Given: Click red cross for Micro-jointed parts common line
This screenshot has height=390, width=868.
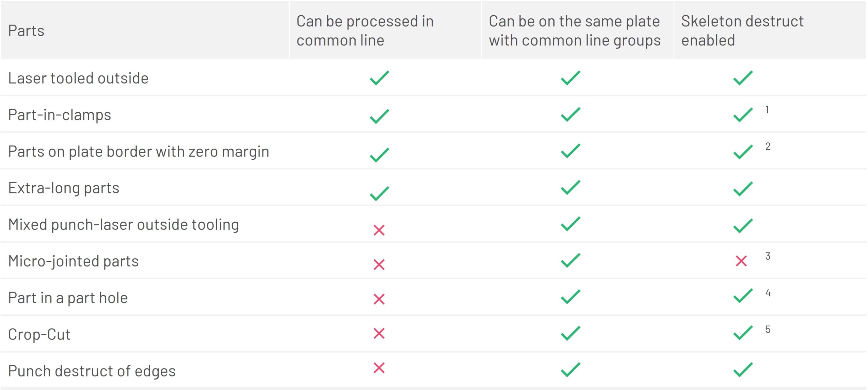Looking at the screenshot, I should pos(379,264).
